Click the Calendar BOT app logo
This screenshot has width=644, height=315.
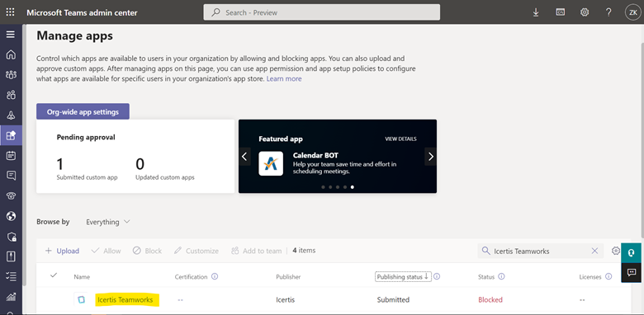[x=271, y=163]
